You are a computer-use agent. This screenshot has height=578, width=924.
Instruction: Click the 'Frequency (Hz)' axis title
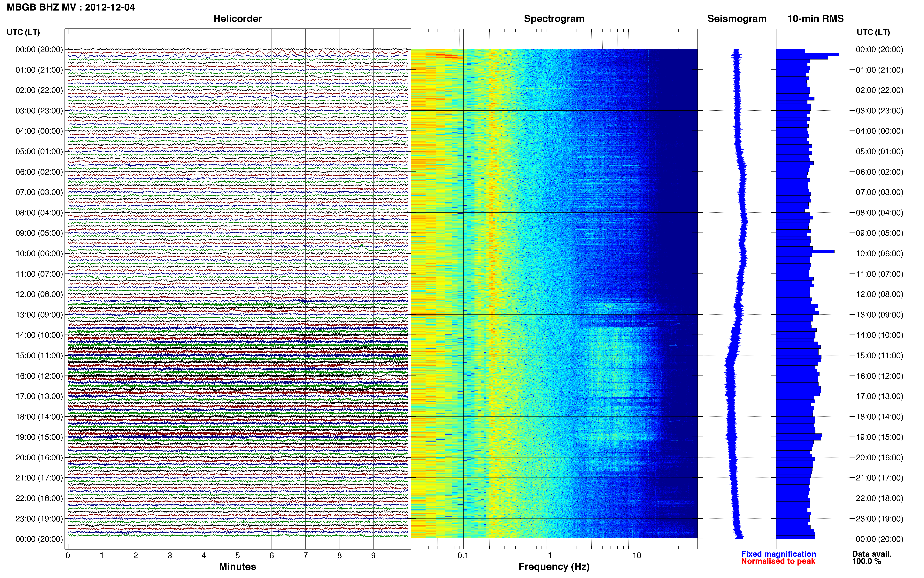[x=554, y=566]
